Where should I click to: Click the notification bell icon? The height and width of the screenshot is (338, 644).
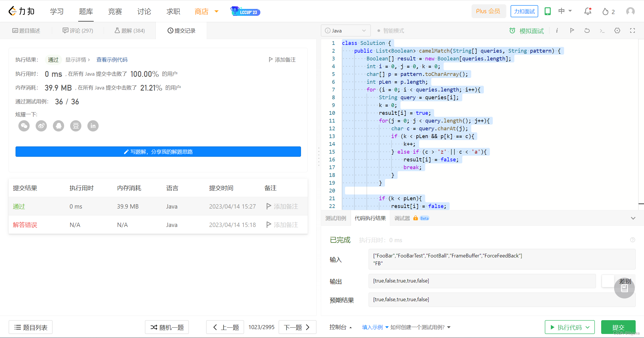[588, 11]
